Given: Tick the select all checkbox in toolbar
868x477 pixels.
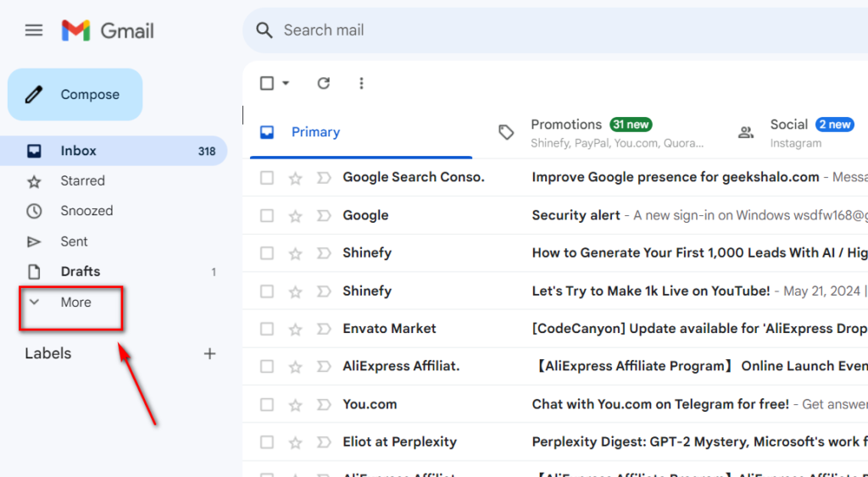Looking at the screenshot, I should point(267,84).
